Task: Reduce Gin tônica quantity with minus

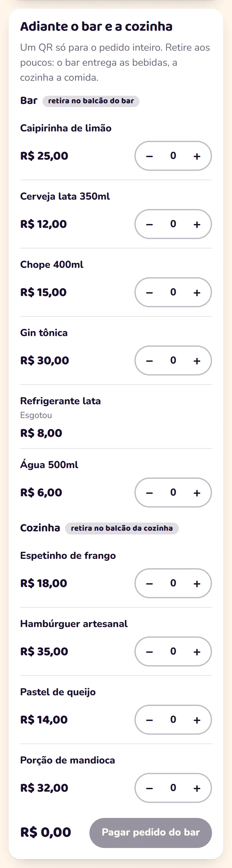Action: point(149,360)
